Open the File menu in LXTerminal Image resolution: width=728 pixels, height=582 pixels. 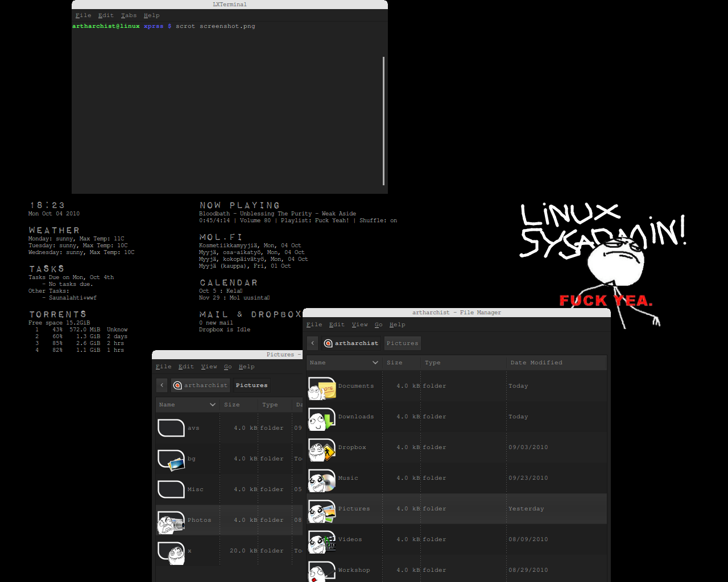tap(83, 15)
